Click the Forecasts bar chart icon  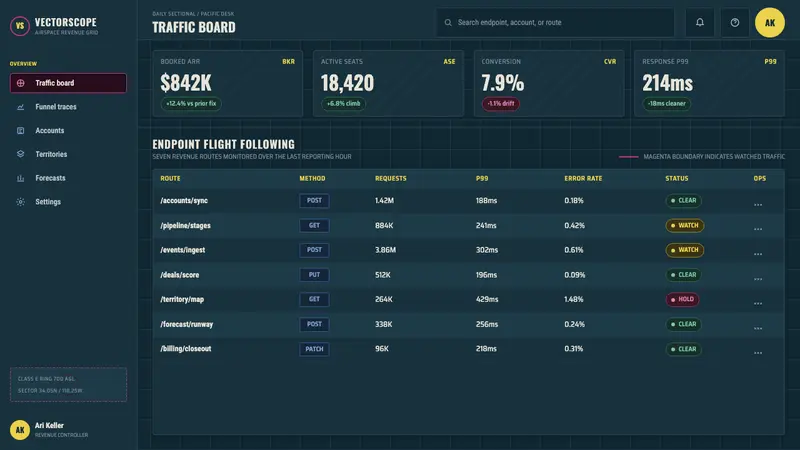(x=20, y=178)
